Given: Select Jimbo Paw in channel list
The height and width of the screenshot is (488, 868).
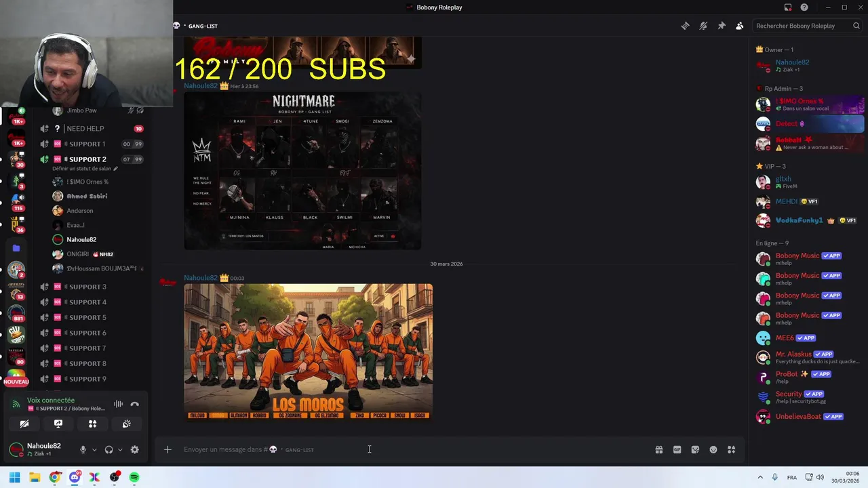Looking at the screenshot, I should pyautogui.click(x=81, y=110).
